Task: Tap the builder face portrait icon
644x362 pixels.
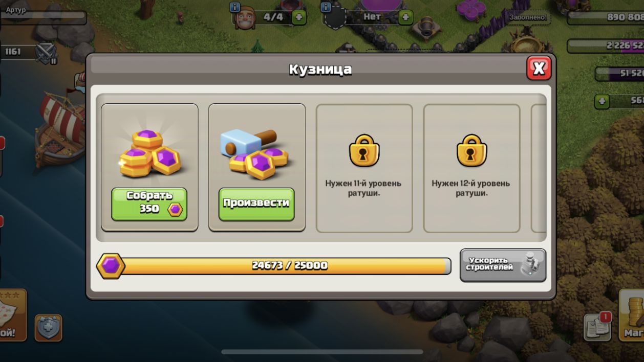Action: click(x=245, y=20)
